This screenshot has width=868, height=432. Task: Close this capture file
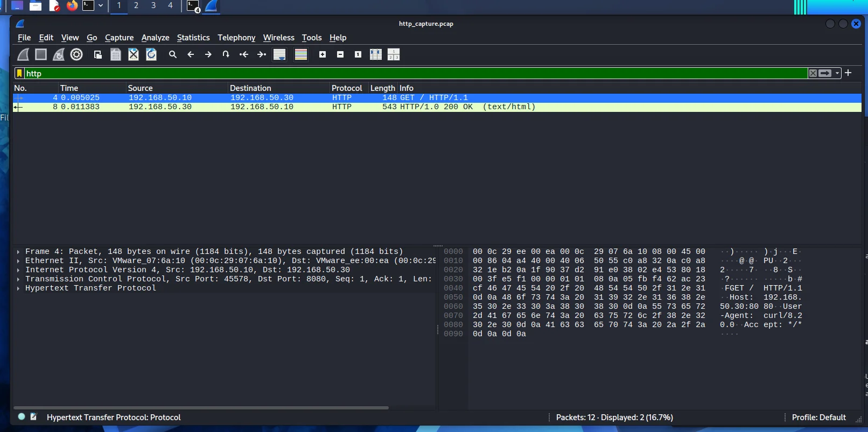pyautogui.click(x=134, y=54)
